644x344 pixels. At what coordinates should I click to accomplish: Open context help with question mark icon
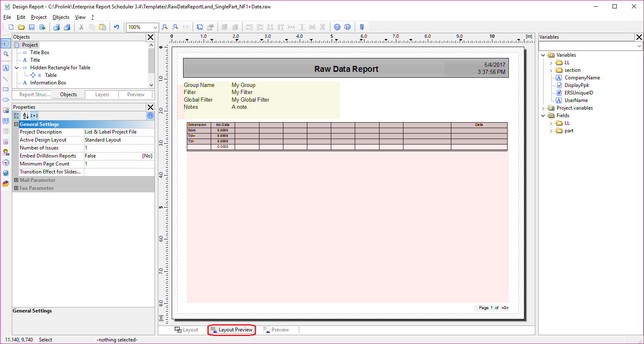coord(347,27)
